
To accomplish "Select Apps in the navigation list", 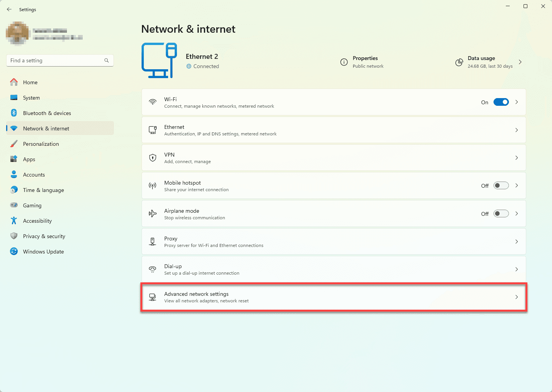I will pyautogui.click(x=60, y=159).
